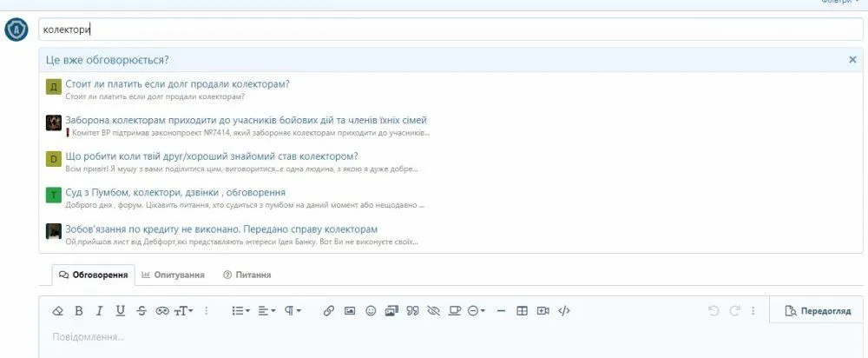Open thread 'Що робити коли твій друг став колектором?'
The width and height of the screenshot is (868, 358).
[212, 156]
